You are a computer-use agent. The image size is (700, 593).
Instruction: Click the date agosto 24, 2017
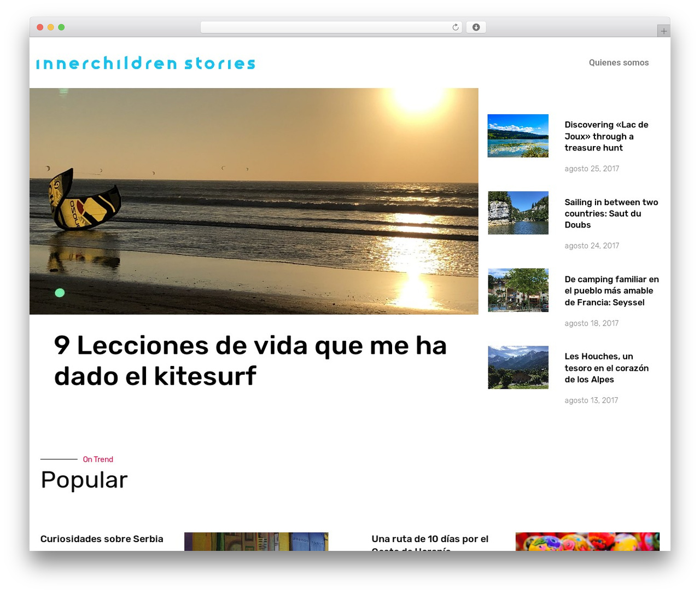pos(592,246)
